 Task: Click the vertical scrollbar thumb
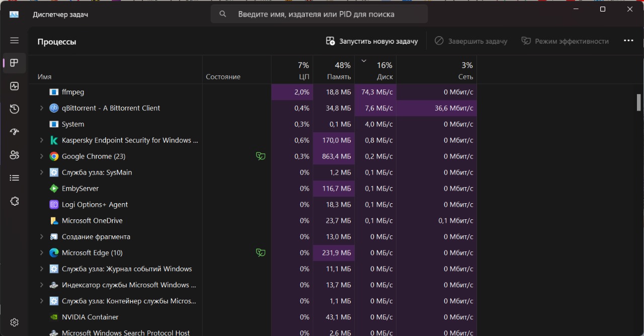pos(639,102)
